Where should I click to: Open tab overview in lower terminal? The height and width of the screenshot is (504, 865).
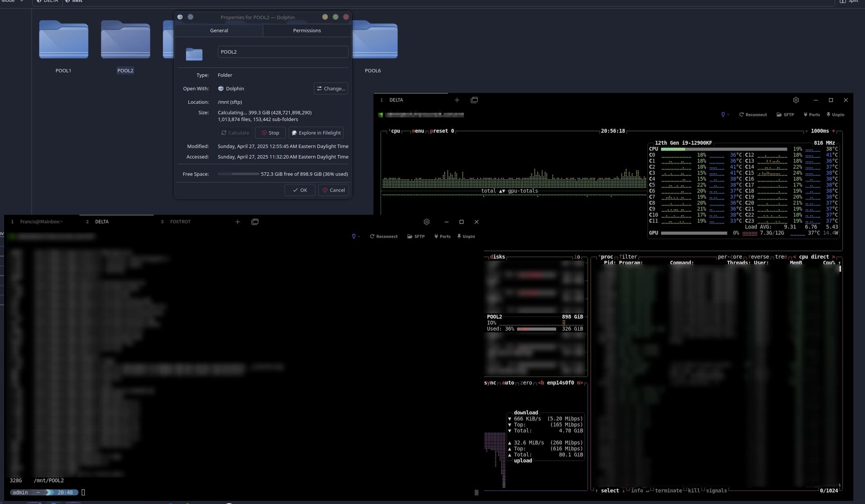pyautogui.click(x=255, y=222)
